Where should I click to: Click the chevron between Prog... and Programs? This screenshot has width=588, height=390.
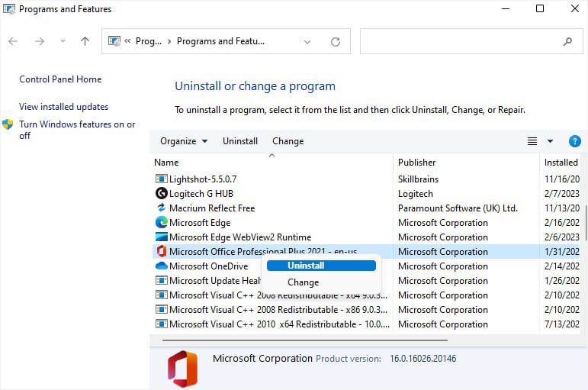169,41
